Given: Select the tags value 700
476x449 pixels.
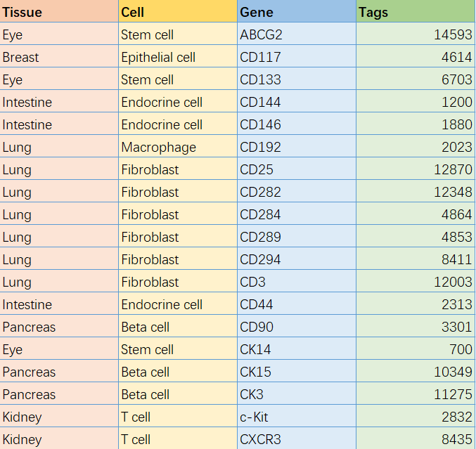Looking at the screenshot, I should coord(416,349).
